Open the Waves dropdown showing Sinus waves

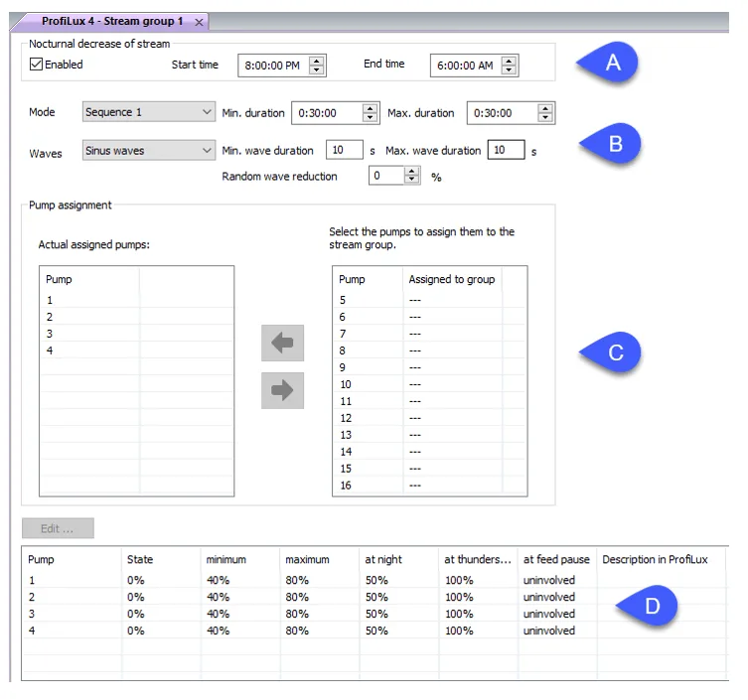[148, 151]
